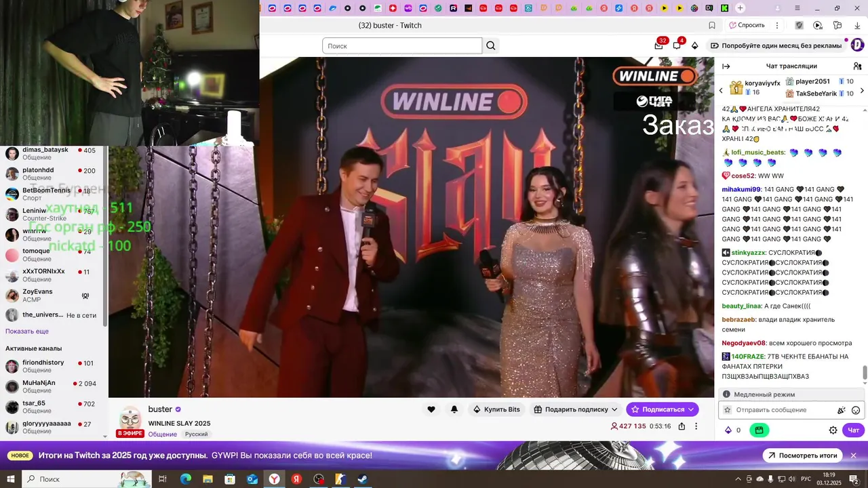The image size is (868, 488).
Task: Show next gift leaderboard entries with right chevron
Action: tap(862, 90)
